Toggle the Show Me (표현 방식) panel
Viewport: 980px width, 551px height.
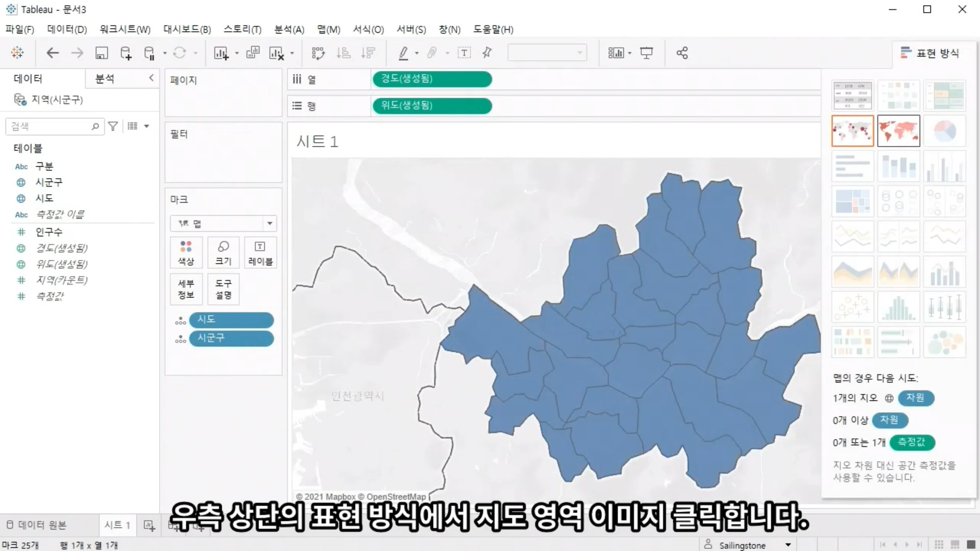tap(930, 53)
